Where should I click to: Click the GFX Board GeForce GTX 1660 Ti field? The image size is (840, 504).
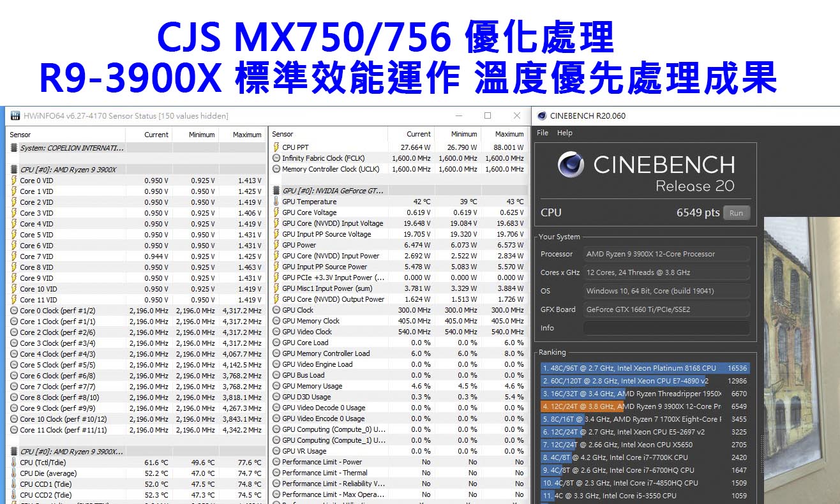click(x=666, y=309)
